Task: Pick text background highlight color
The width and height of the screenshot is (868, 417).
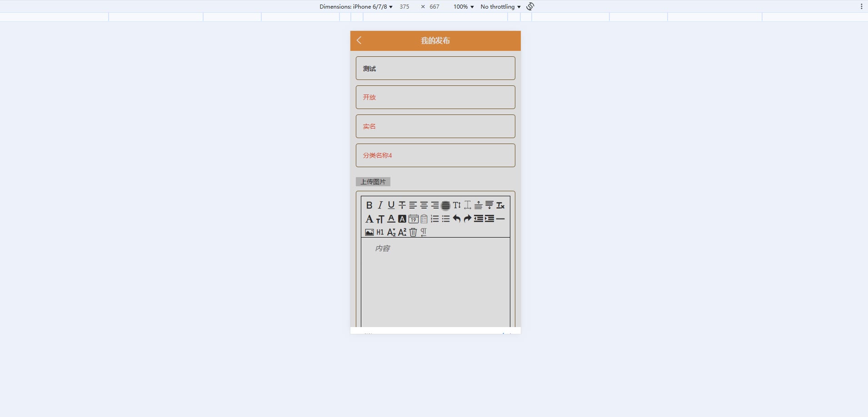Action: [402, 219]
